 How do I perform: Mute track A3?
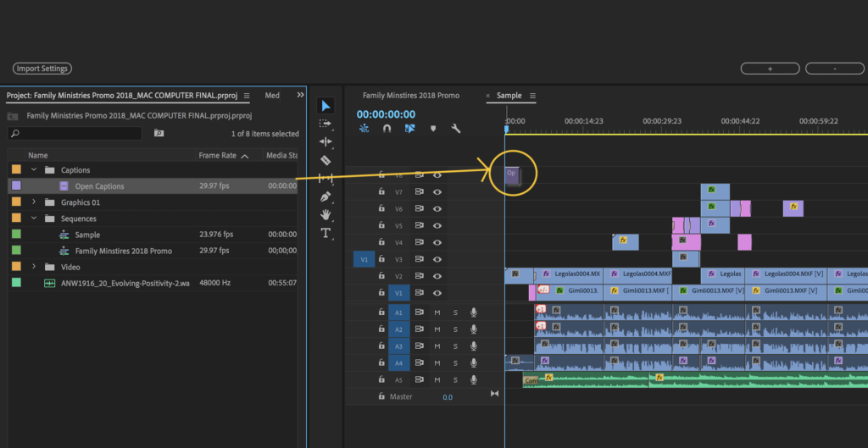pyautogui.click(x=437, y=346)
